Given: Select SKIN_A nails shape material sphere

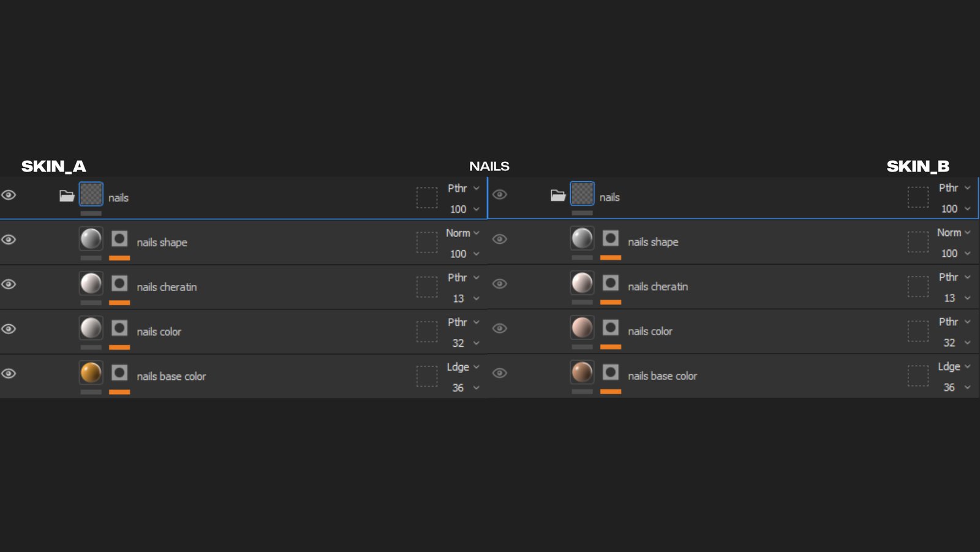Looking at the screenshot, I should click(x=91, y=238).
